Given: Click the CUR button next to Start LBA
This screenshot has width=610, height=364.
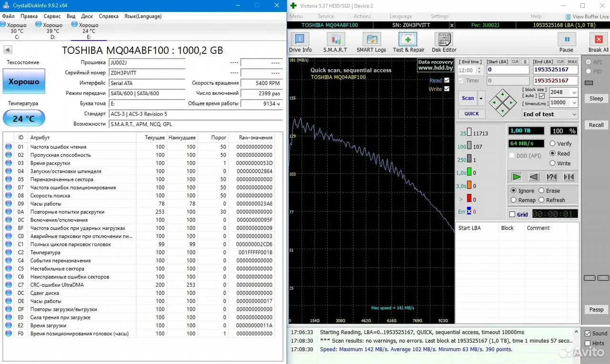Looking at the screenshot, I should coord(515,61).
